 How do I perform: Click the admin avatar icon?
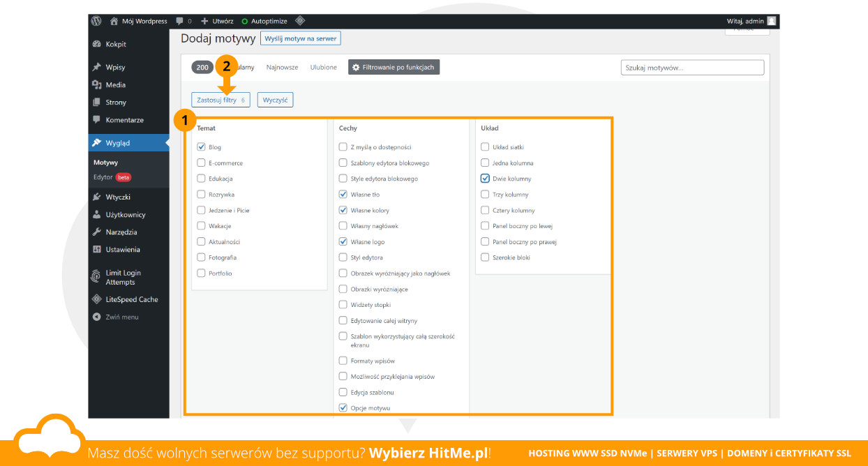click(771, 21)
